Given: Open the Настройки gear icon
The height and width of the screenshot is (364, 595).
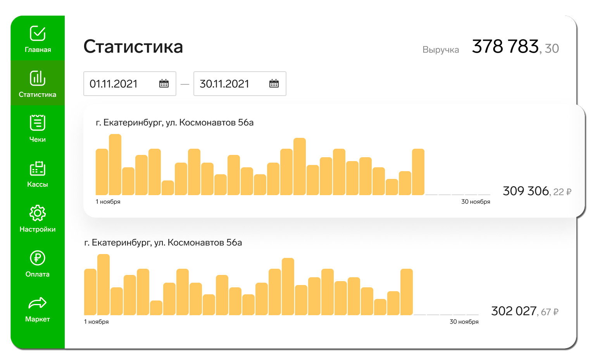Looking at the screenshot, I should click(x=38, y=213).
